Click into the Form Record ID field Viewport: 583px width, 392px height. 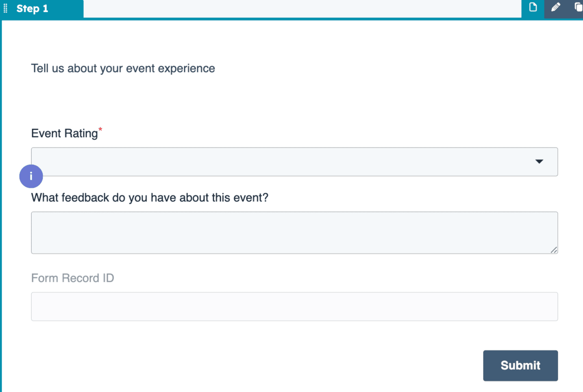coord(294,306)
